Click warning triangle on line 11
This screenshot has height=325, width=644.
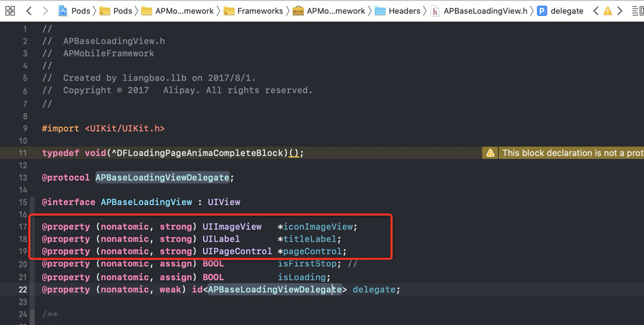pos(490,153)
